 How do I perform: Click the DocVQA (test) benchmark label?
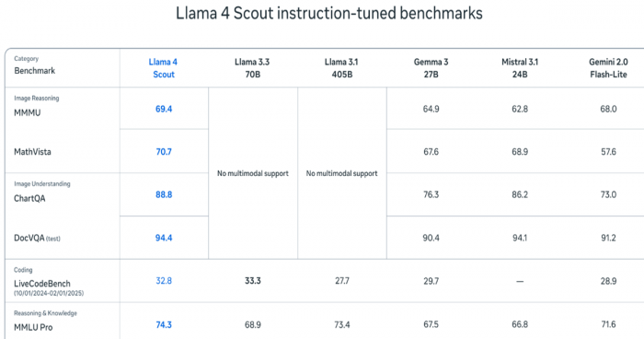click(37, 238)
